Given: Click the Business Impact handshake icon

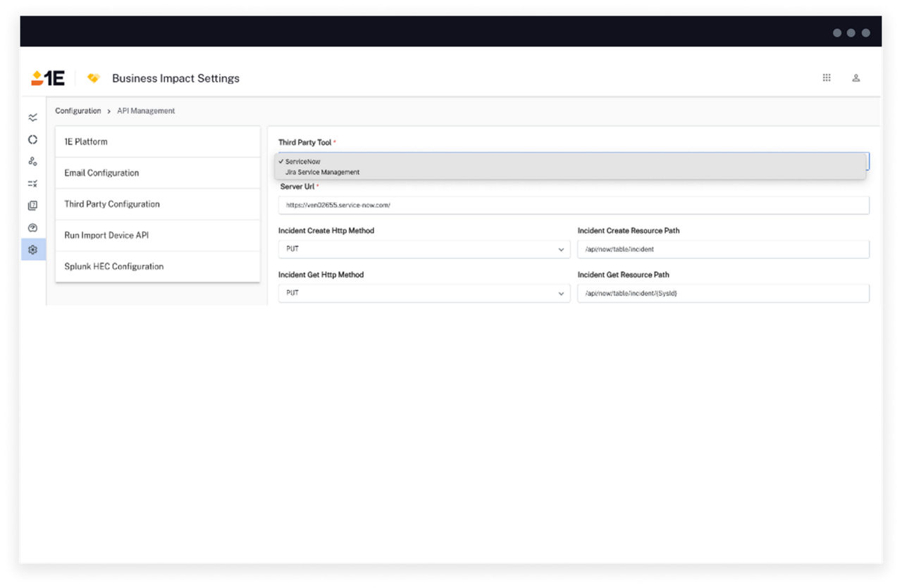Looking at the screenshot, I should [93, 78].
